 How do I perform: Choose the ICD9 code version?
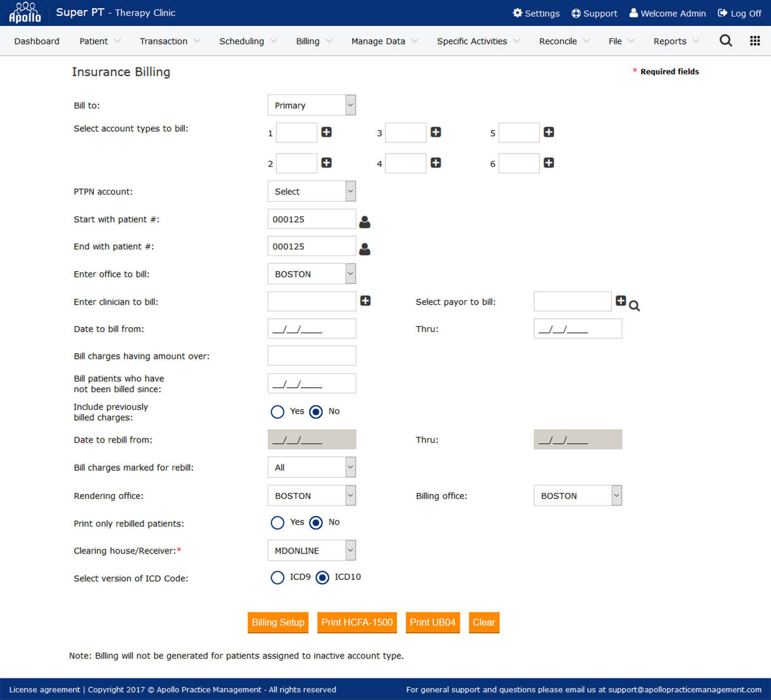[278, 577]
